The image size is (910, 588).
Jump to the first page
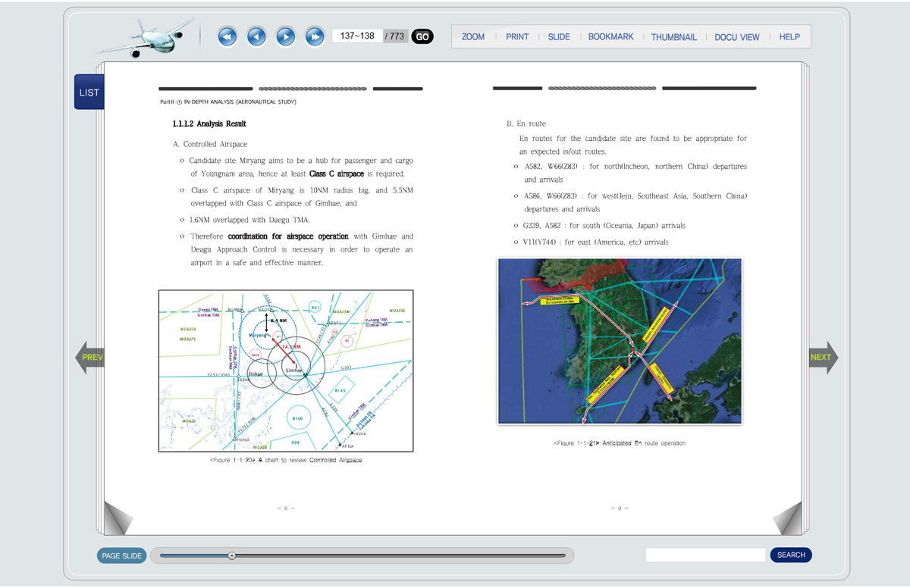[x=227, y=36]
